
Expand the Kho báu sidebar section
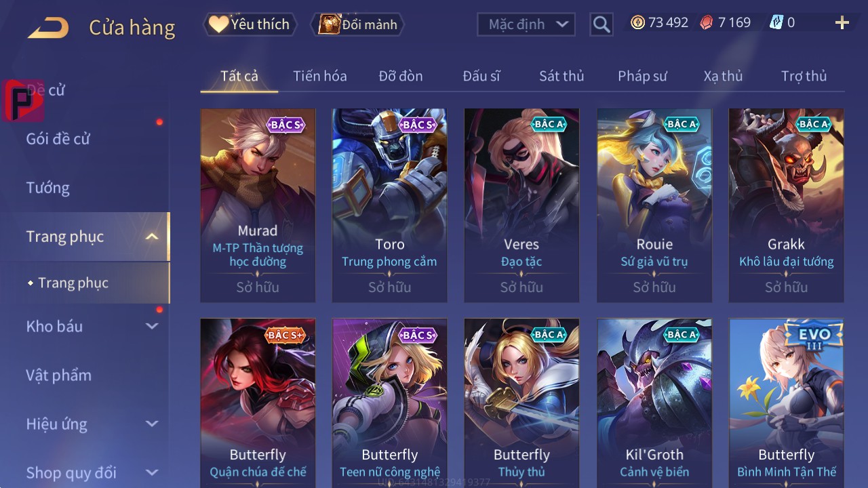point(152,326)
